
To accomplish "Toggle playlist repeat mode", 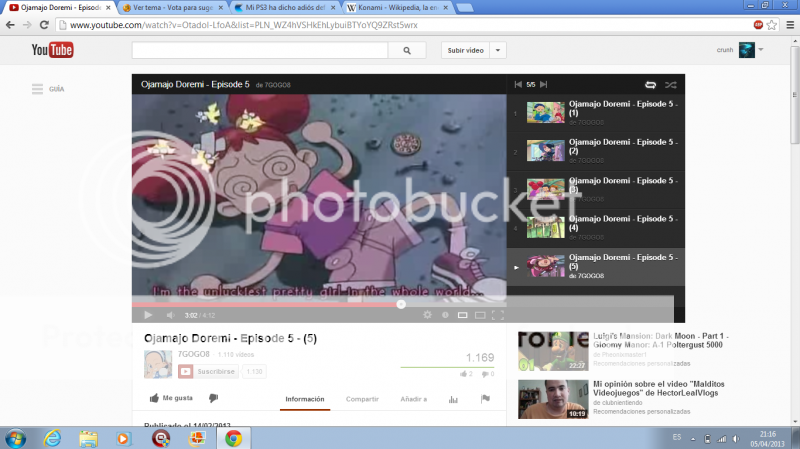I will point(651,85).
